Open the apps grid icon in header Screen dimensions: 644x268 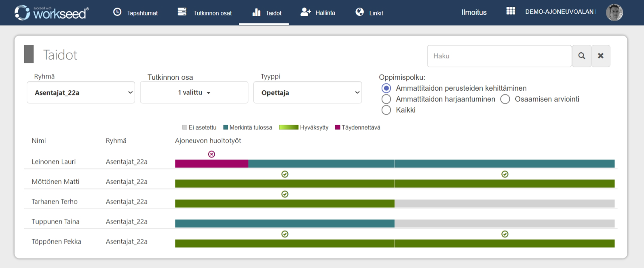[x=511, y=11]
